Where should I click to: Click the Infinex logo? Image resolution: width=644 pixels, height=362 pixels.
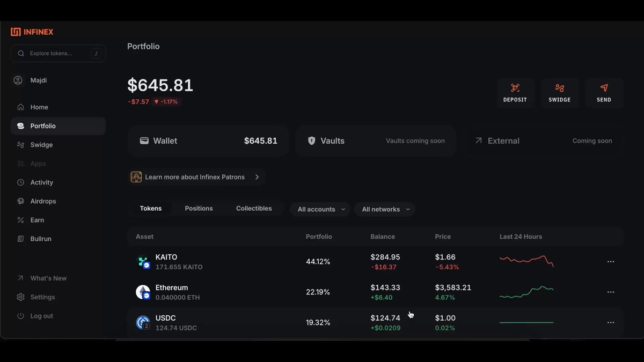32,32
